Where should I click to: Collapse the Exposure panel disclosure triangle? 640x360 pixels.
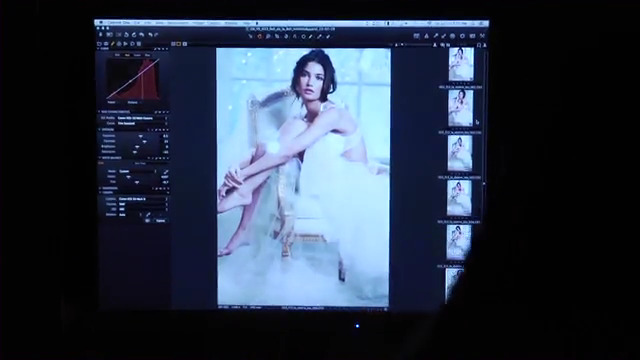tap(99, 130)
